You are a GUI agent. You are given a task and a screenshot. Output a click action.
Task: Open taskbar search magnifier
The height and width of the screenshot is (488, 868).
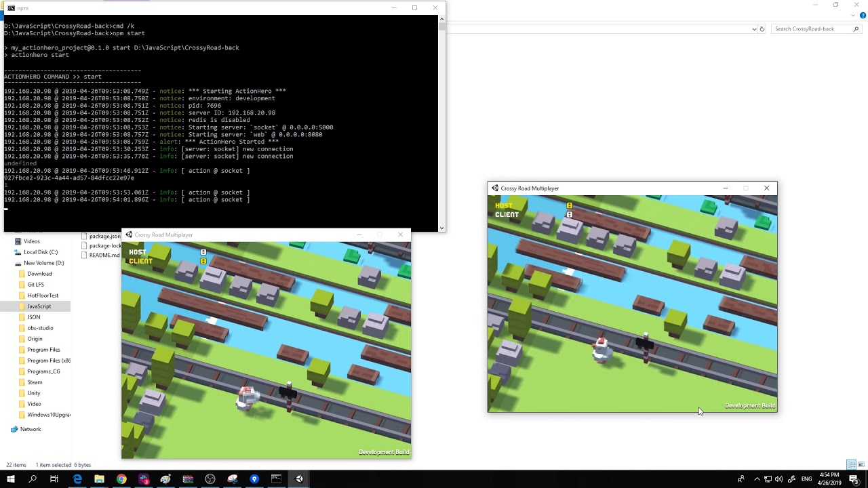coord(33,479)
